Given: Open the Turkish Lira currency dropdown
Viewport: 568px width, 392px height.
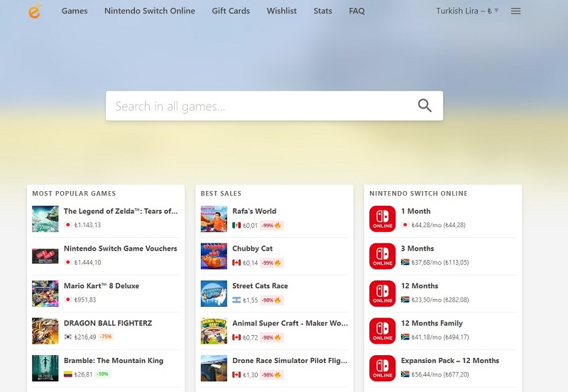Looking at the screenshot, I should click(467, 11).
